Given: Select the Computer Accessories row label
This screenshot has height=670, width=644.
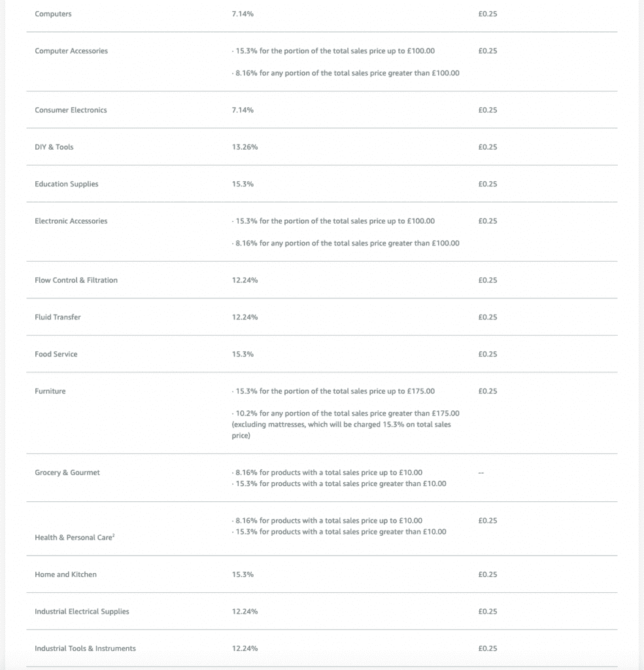Looking at the screenshot, I should click(71, 51).
